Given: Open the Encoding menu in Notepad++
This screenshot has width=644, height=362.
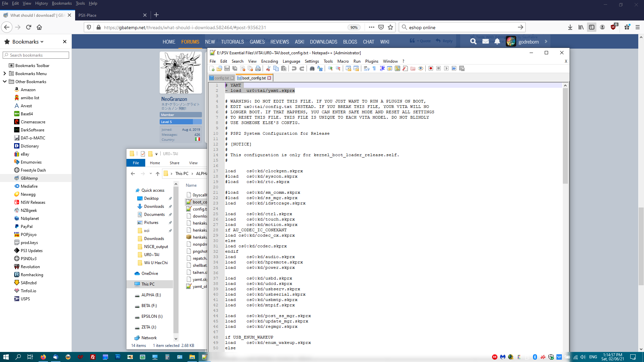Looking at the screenshot, I should 270,61.
